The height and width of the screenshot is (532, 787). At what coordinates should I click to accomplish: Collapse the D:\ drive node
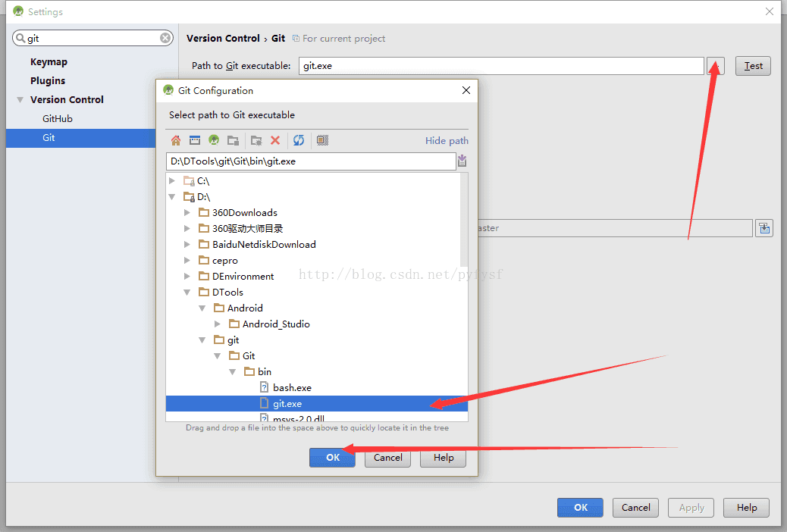pyautogui.click(x=172, y=197)
